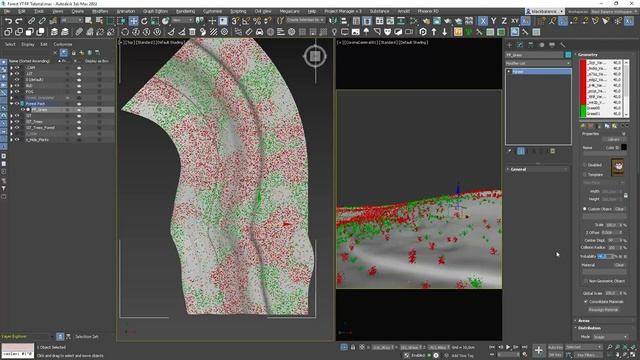The image size is (640, 360).
Task: Restrict to Z axis constraint button
Action: (x=504, y=21)
